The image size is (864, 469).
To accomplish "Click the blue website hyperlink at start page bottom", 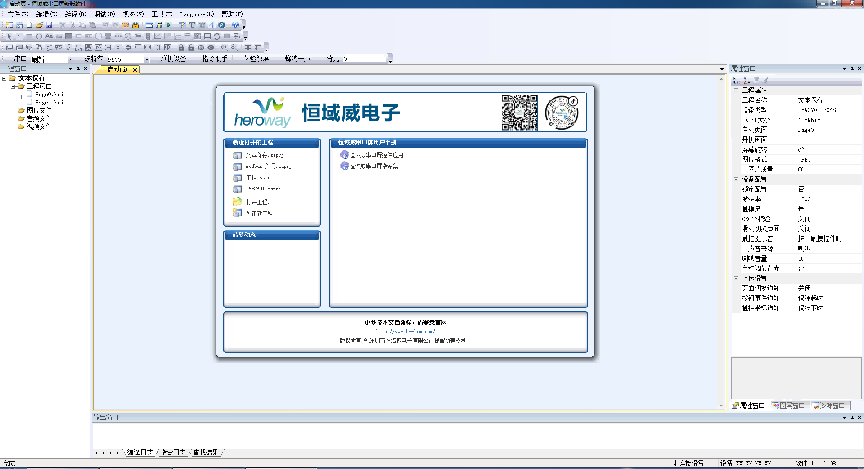I will click(405, 331).
